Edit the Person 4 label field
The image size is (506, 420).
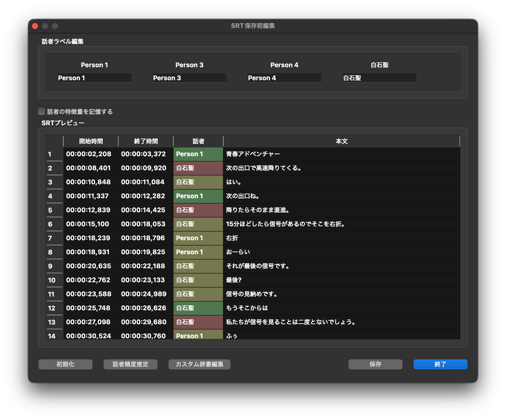284,78
